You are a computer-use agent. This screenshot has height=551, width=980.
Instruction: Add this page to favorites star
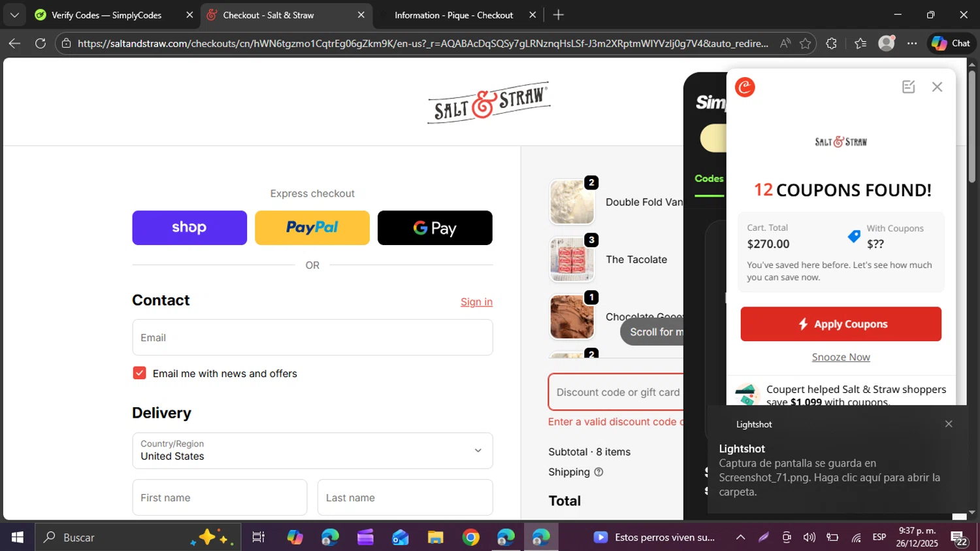pos(806,43)
